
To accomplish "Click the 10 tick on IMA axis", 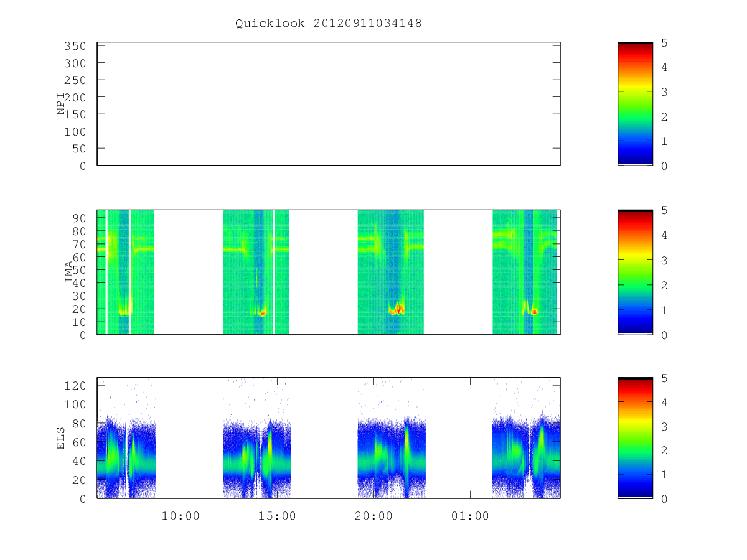I will [x=78, y=322].
